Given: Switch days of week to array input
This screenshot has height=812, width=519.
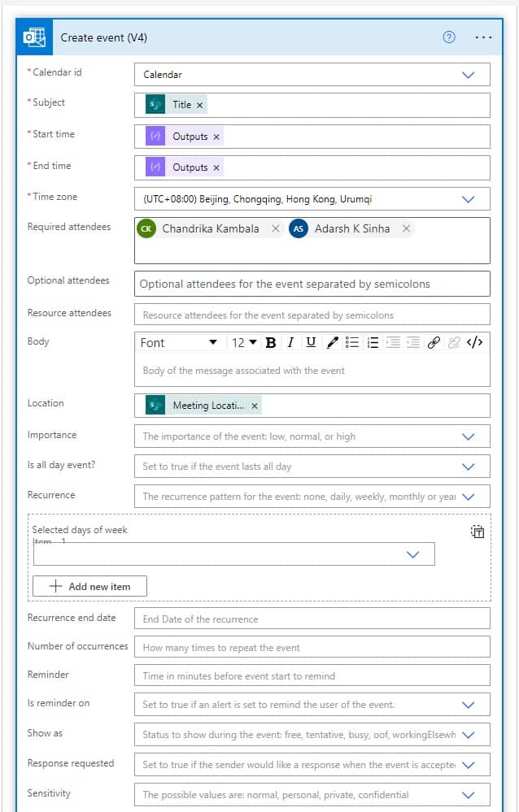Looking at the screenshot, I should 478,532.
